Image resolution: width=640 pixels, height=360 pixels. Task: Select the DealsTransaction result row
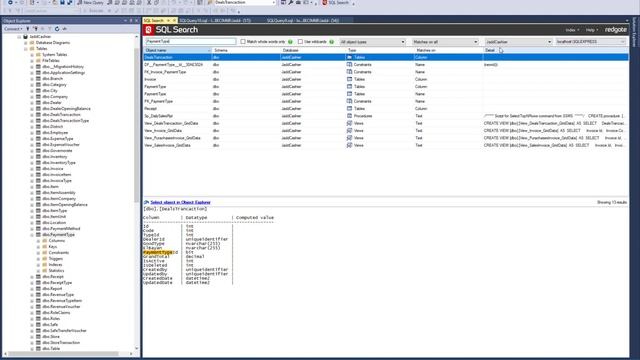tap(386, 58)
